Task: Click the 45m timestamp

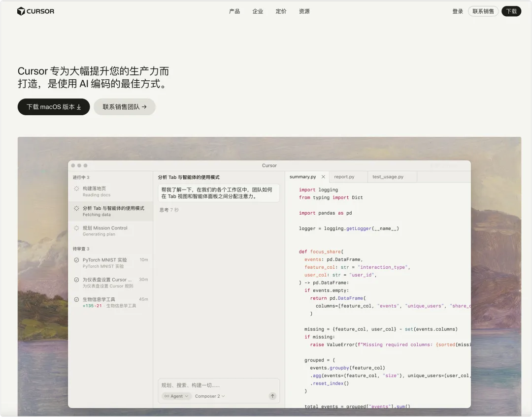Action: coord(143,299)
